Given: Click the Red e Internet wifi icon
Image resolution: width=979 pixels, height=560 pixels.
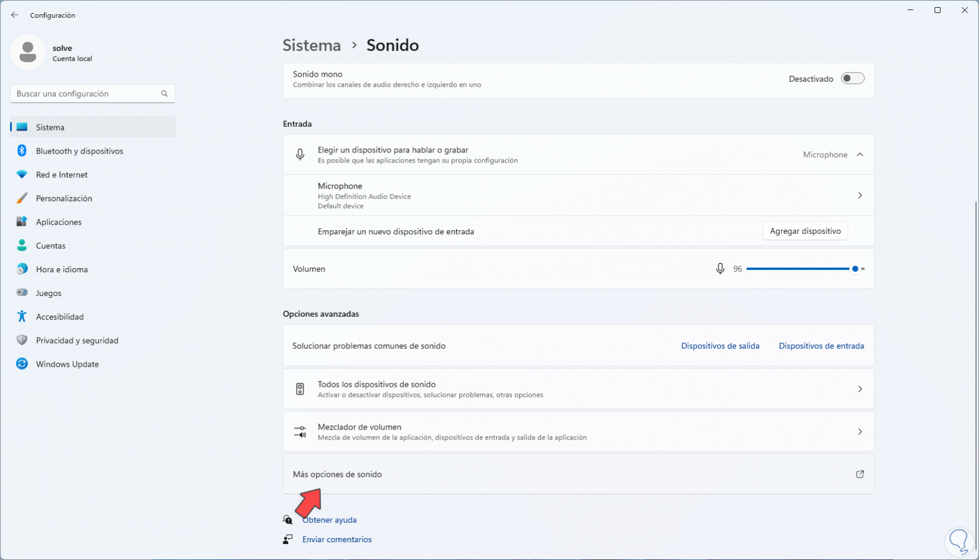Looking at the screenshot, I should click(x=22, y=174).
